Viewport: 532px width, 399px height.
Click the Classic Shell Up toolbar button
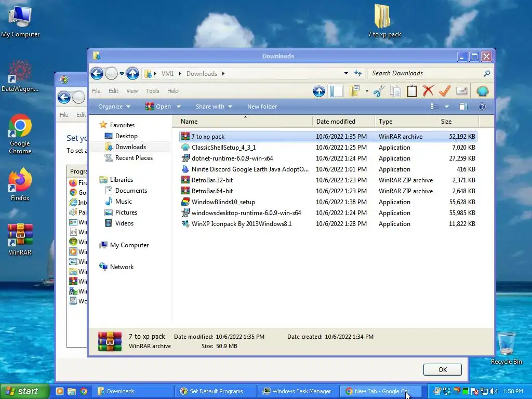[318, 91]
